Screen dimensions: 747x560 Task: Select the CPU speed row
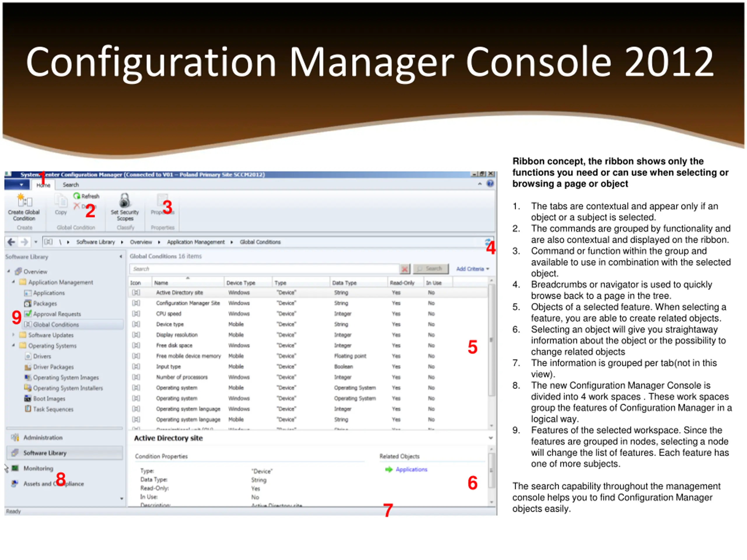[x=308, y=314]
